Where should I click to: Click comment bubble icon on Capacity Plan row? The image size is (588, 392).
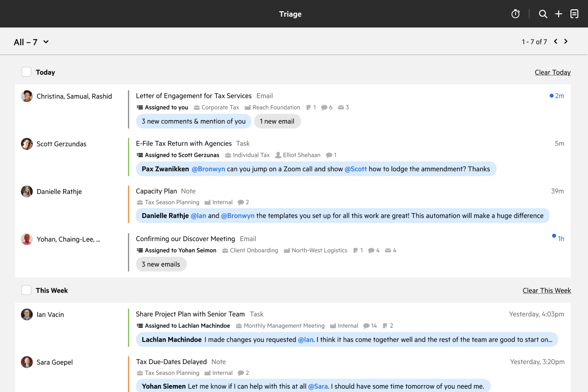point(241,202)
